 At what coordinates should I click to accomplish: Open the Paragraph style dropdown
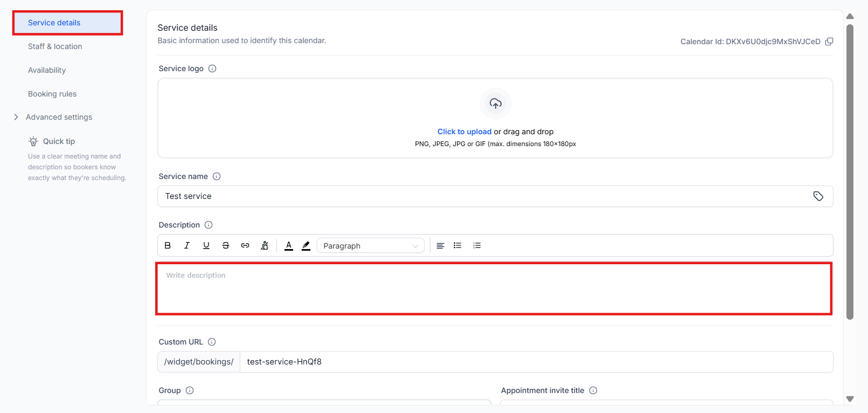[x=370, y=246]
